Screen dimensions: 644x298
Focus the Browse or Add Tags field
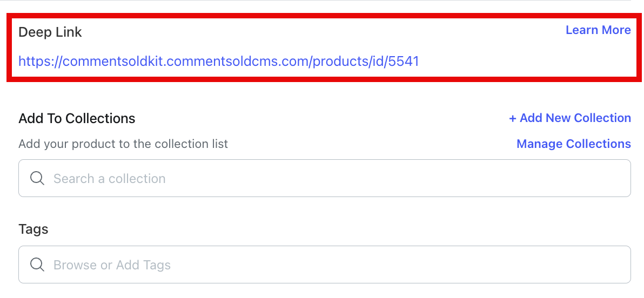(x=325, y=265)
